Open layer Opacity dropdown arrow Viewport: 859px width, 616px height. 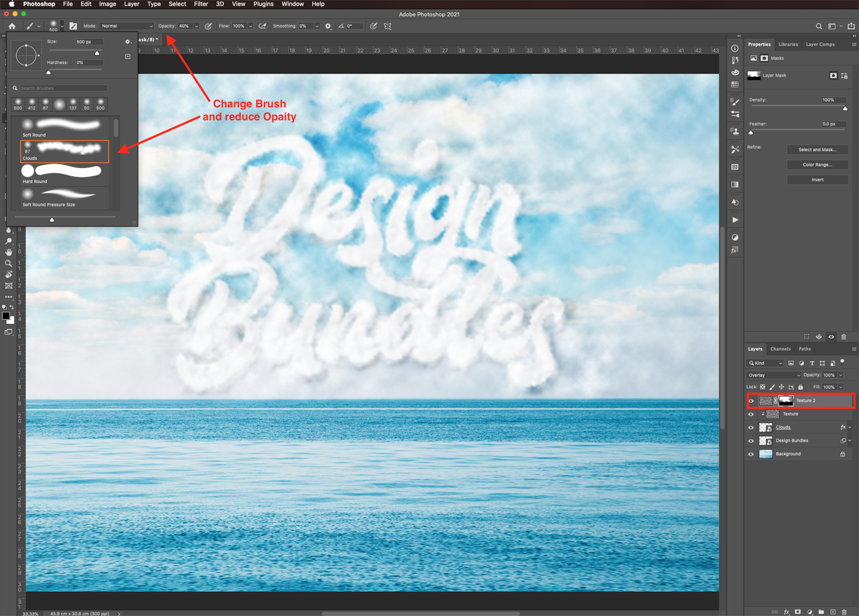pyautogui.click(x=841, y=375)
